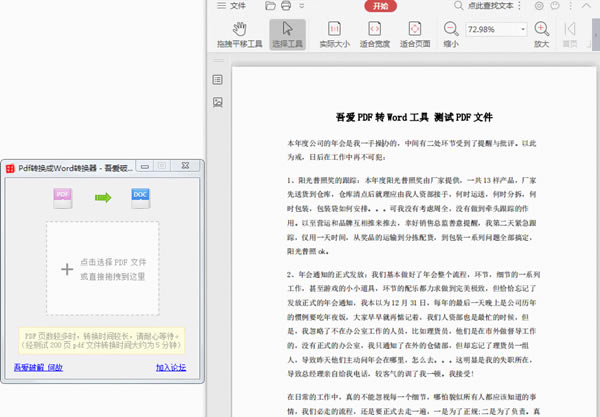Set view to actual size (实际大小)
Screen dimensions: 600x417
333,35
